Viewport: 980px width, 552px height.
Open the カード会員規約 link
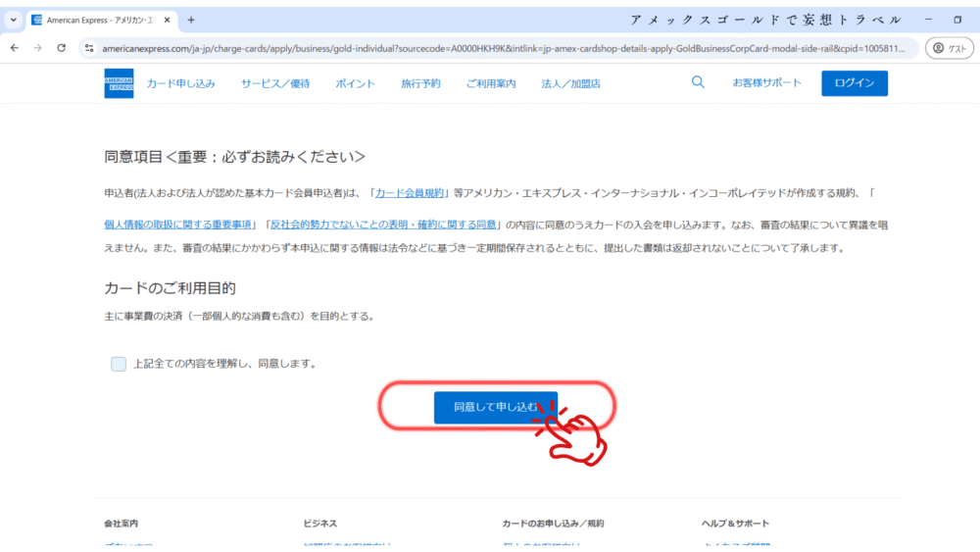(x=410, y=193)
